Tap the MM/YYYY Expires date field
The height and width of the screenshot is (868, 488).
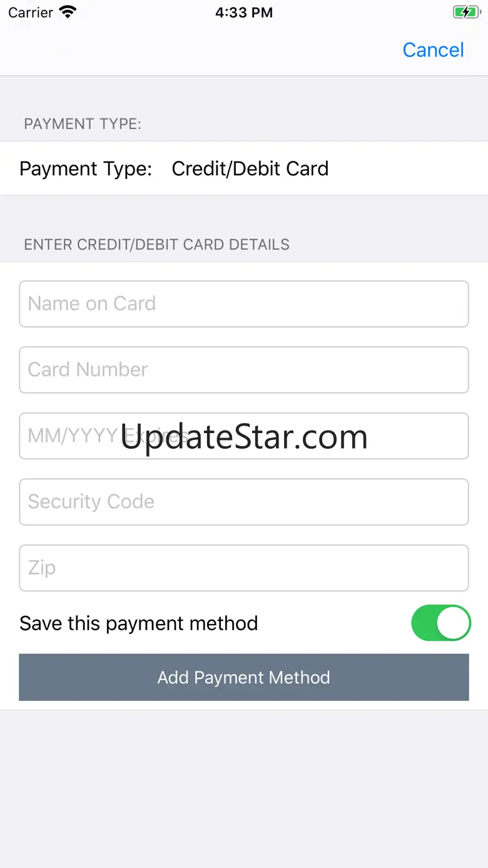(244, 436)
